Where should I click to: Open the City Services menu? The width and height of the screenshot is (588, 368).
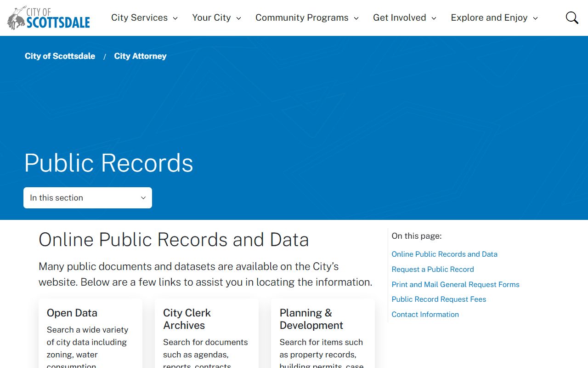pyautogui.click(x=139, y=17)
